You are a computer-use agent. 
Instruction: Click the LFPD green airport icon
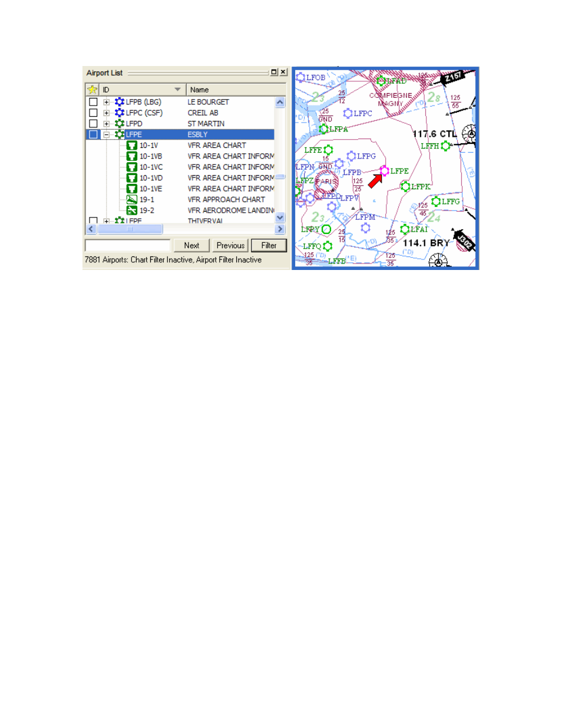tap(120, 124)
